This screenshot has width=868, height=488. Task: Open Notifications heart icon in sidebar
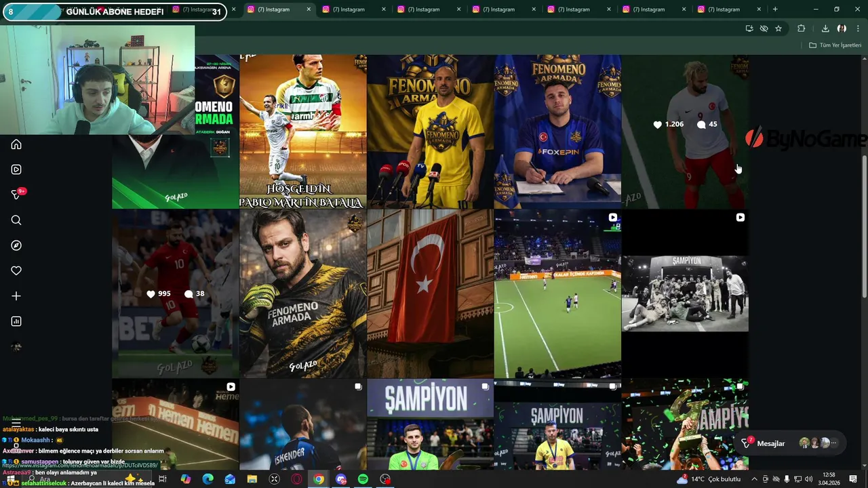click(x=16, y=270)
